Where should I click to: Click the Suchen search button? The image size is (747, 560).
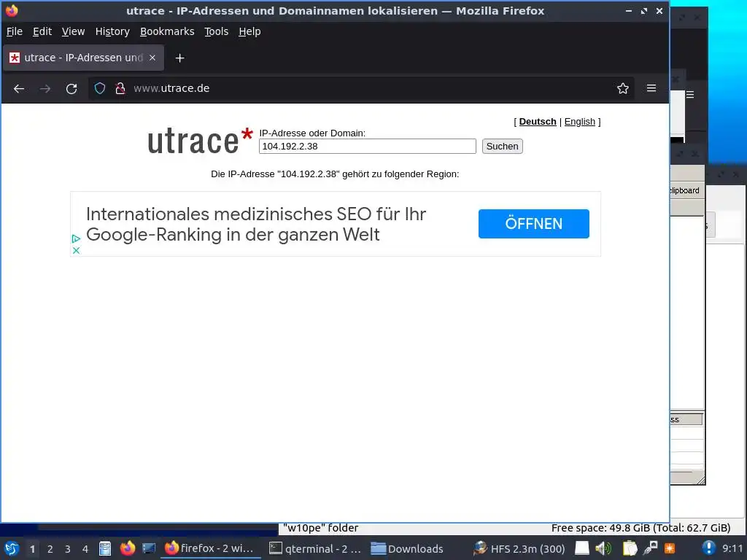[x=502, y=146]
